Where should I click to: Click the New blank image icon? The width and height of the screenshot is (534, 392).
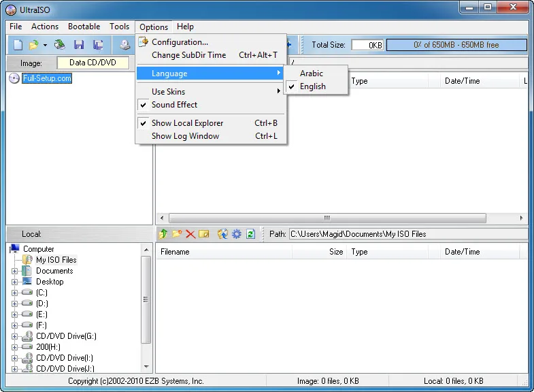tap(18, 45)
